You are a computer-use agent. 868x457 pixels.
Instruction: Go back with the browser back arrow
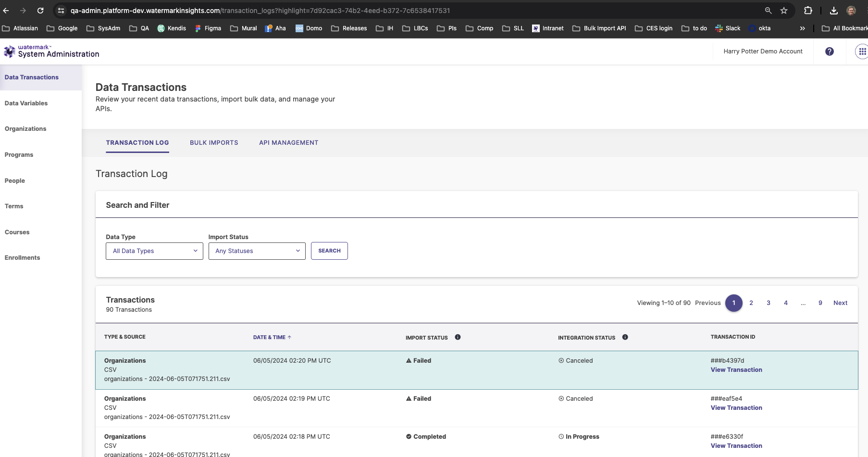click(x=6, y=11)
